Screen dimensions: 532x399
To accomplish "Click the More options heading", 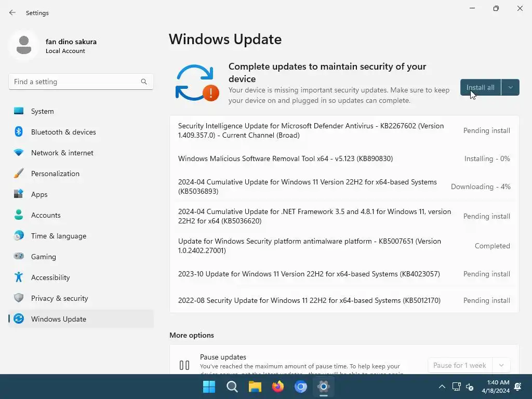I will (x=192, y=335).
